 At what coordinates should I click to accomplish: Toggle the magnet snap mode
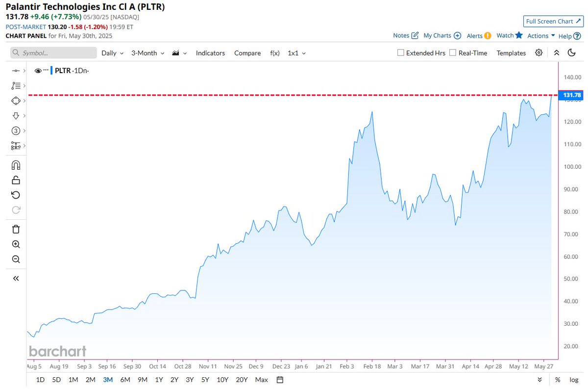tap(16, 165)
